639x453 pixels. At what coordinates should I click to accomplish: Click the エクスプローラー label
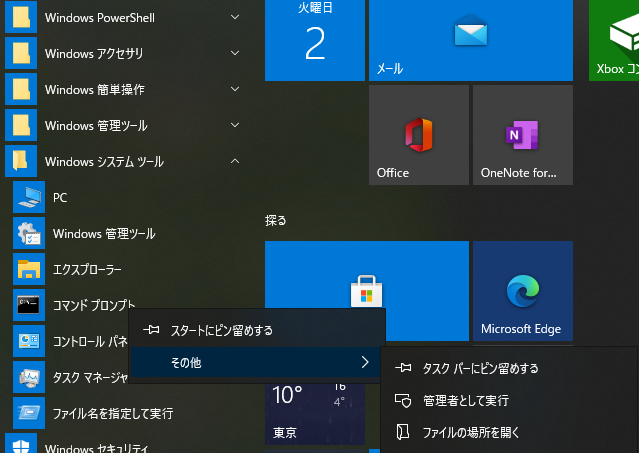pyautogui.click(x=87, y=270)
